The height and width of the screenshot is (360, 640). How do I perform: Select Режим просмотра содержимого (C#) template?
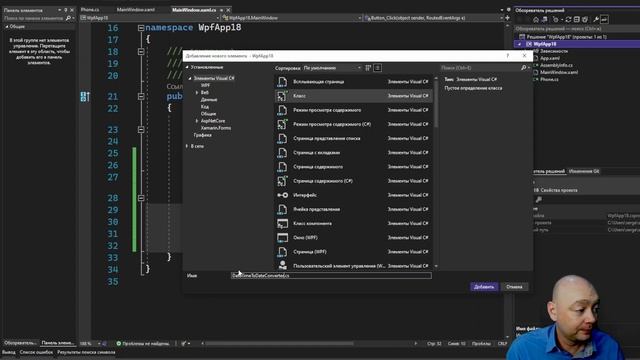[353, 124]
